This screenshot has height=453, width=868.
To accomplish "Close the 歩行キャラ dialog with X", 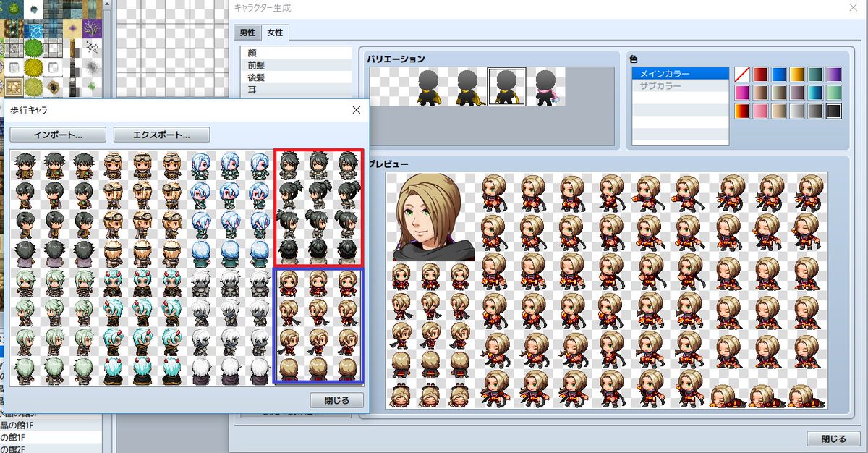I will coord(356,110).
